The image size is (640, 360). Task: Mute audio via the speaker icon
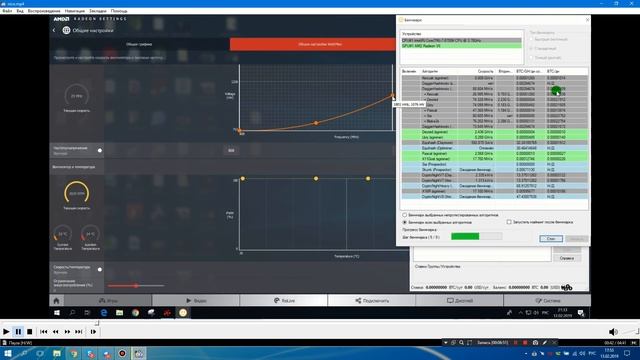(613, 332)
